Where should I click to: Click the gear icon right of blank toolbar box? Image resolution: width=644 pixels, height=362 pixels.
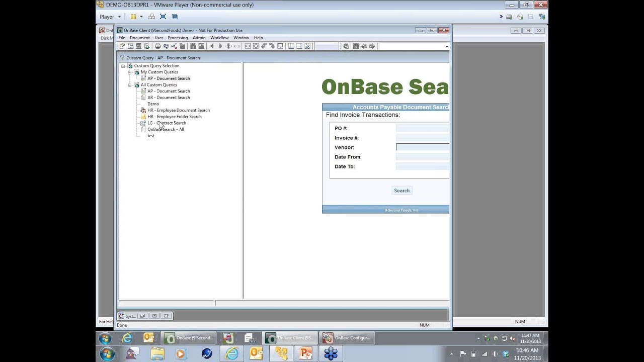click(346, 46)
